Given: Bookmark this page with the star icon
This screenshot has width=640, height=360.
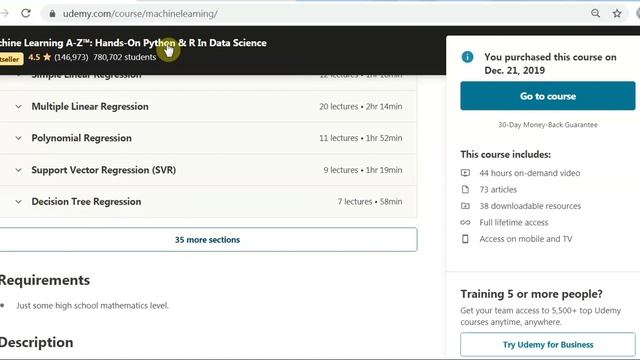Looking at the screenshot, I should pyautogui.click(x=617, y=13).
